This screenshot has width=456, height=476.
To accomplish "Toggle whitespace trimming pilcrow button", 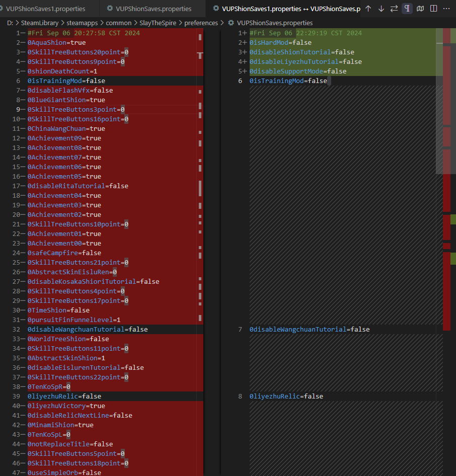I will (x=407, y=9).
